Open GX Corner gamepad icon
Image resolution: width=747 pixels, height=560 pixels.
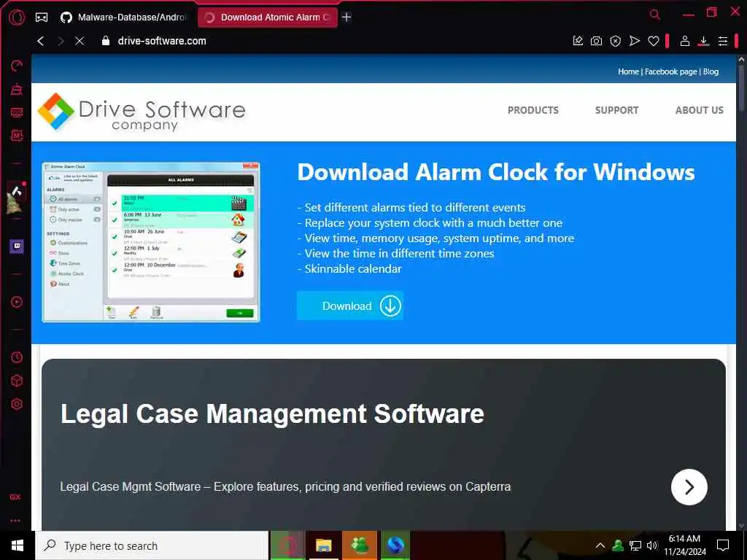tap(42, 17)
